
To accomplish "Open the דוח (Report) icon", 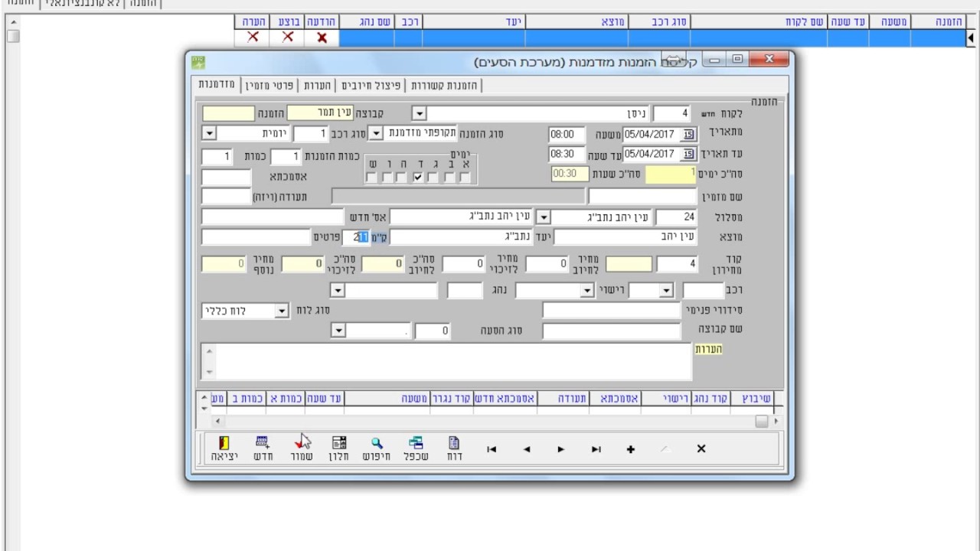I will coord(454,448).
